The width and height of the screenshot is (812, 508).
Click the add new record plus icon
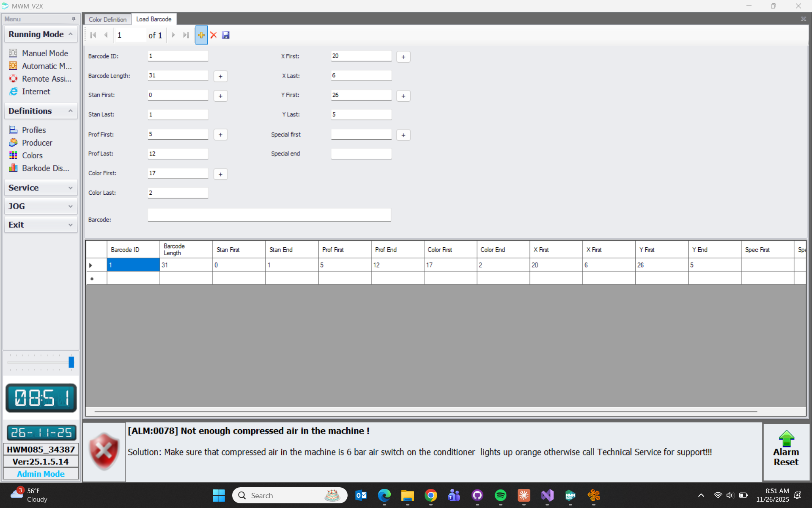pyautogui.click(x=201, y=35)
